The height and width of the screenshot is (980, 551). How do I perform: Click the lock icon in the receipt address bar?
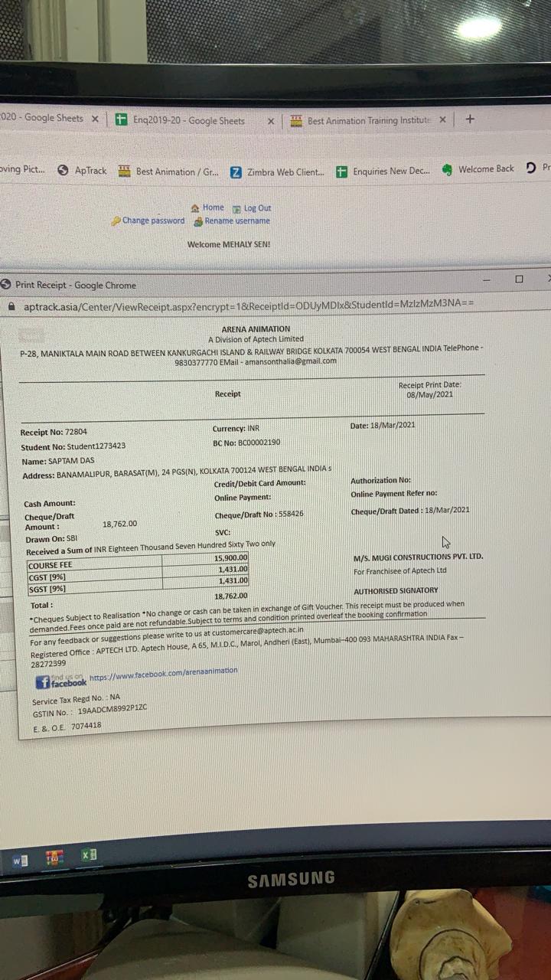[x=11, y=305]
